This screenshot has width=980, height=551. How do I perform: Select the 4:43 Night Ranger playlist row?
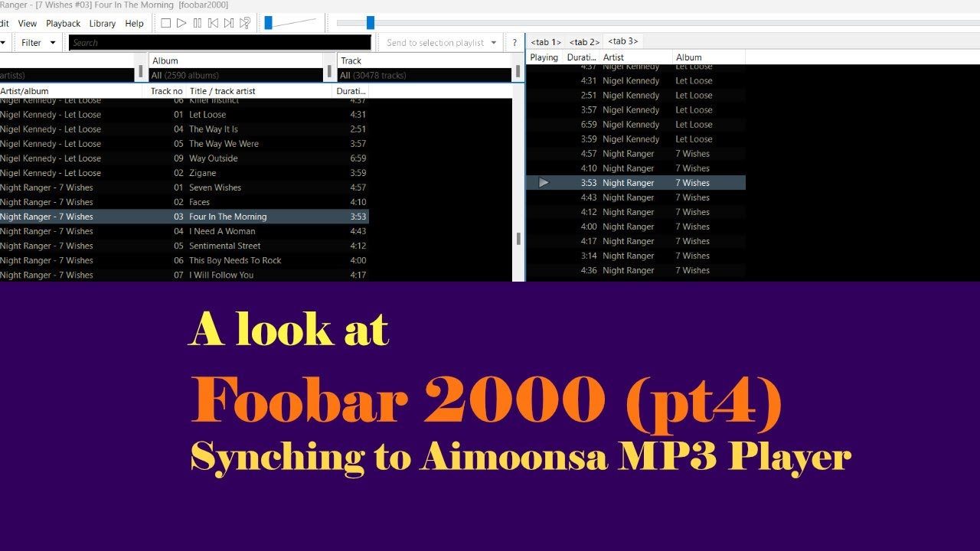pyautogui.click(x=635, y=197)
